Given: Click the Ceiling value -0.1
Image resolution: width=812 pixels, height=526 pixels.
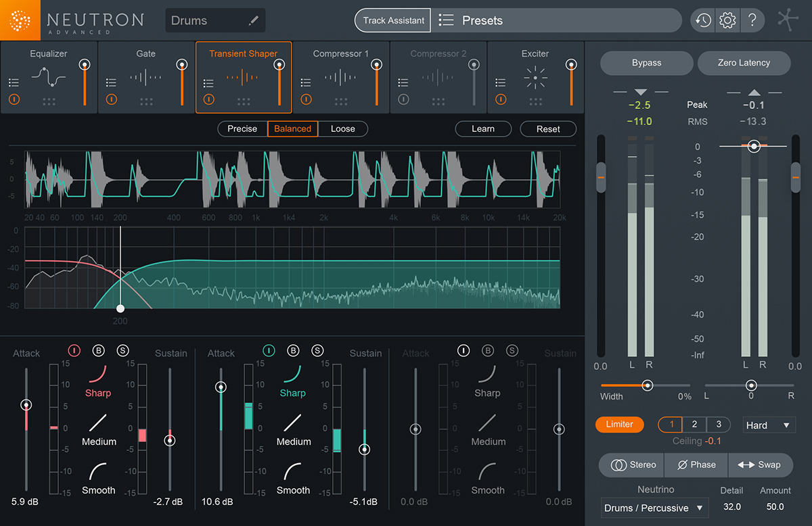Looking at the screenshot, I should click(x=713, y=441).
